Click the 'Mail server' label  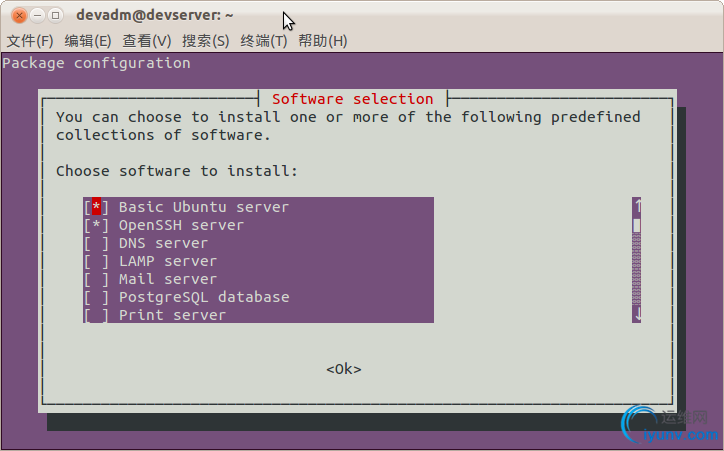pyautogui.click(x=168, y=279)
